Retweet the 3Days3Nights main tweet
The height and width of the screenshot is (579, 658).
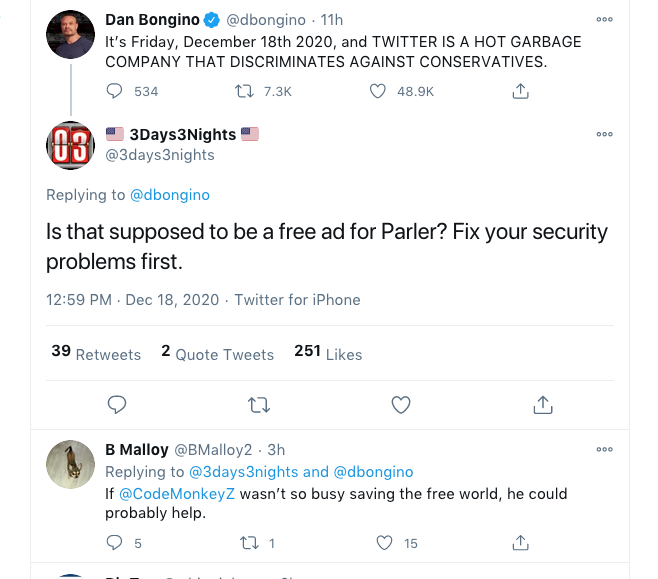[x=258, y=404]
